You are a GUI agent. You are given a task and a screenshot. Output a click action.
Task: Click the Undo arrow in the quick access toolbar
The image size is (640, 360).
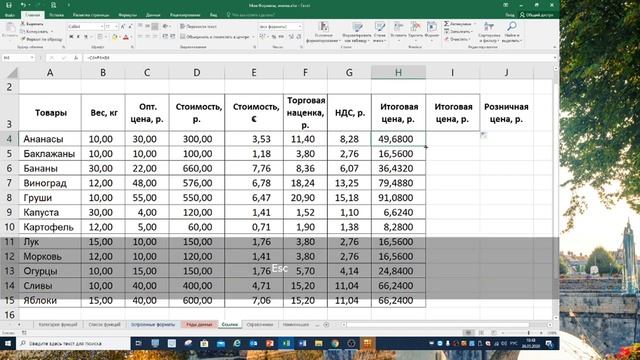tap(23, 5)
